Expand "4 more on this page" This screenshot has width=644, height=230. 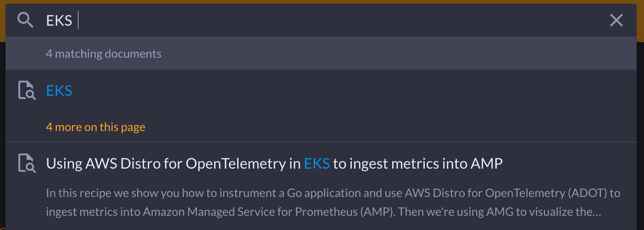pos(96,127)
